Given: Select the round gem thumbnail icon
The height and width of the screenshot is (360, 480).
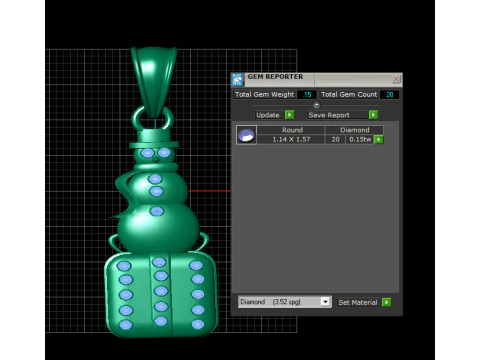Looking at the screenshot, I should (x=246, y=135).
